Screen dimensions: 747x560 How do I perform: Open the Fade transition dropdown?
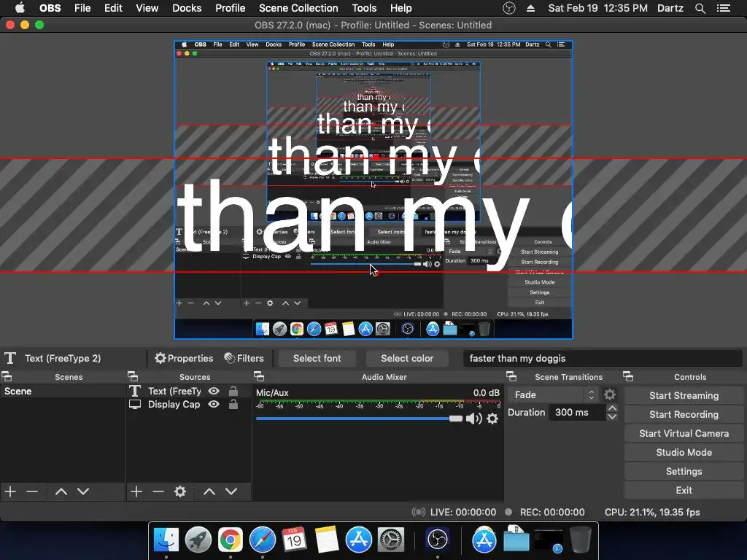553,394
